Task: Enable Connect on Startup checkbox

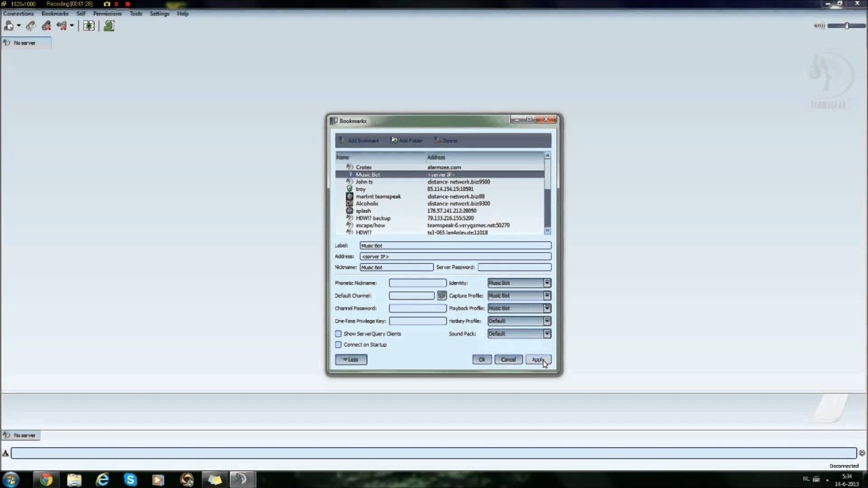Action: click(x=338, y=344)
